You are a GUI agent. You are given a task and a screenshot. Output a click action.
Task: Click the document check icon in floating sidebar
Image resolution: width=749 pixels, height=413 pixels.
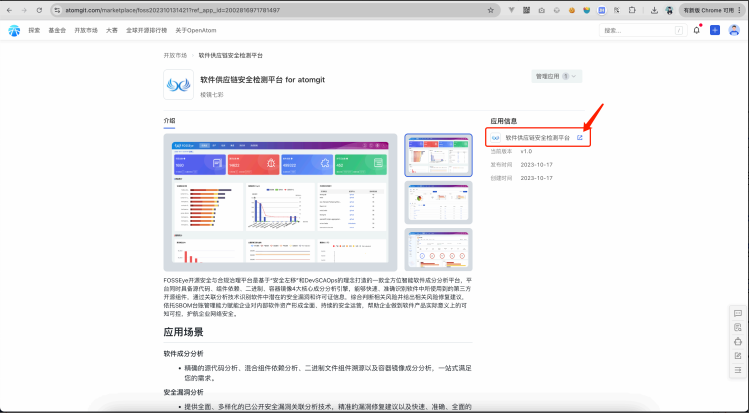pyautogui.click(x=738, y=327)
